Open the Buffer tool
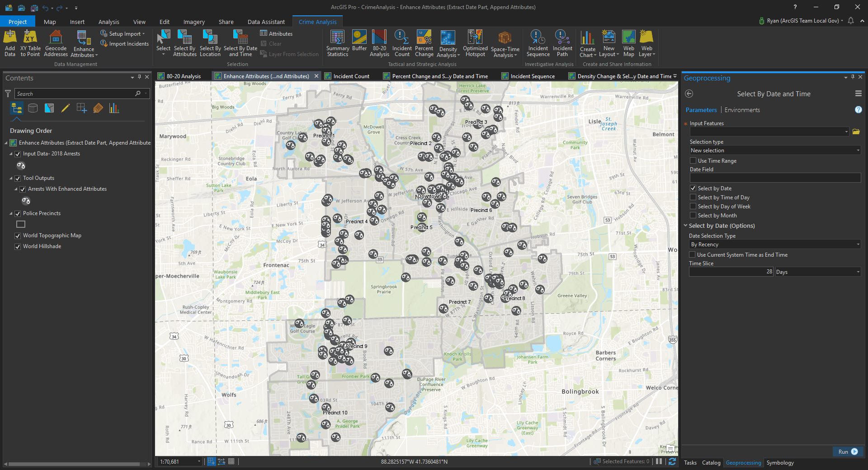 coord(359,41)
